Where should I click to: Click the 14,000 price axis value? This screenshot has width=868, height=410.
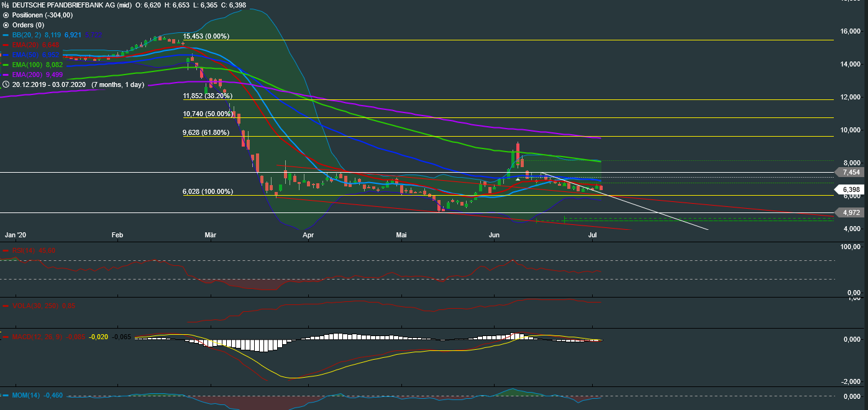pos(851,64)
